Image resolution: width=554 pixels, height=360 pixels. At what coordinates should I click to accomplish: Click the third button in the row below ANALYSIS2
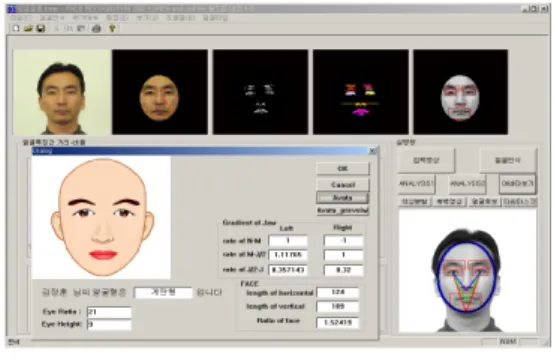click(x=484, y=202)
